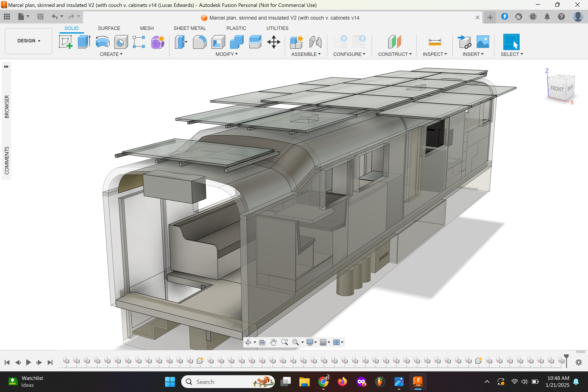
Task: Switch to the SURFACE tab
Action: (x=109, y=28)
